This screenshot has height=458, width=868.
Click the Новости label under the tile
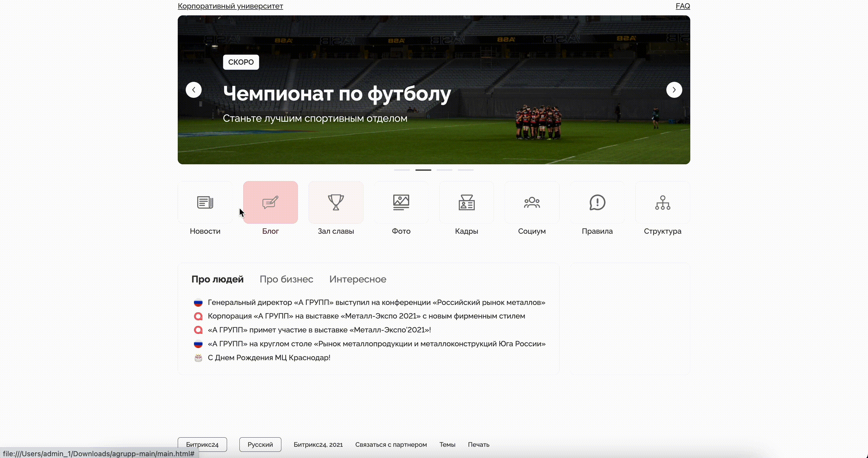pos(205,231)
